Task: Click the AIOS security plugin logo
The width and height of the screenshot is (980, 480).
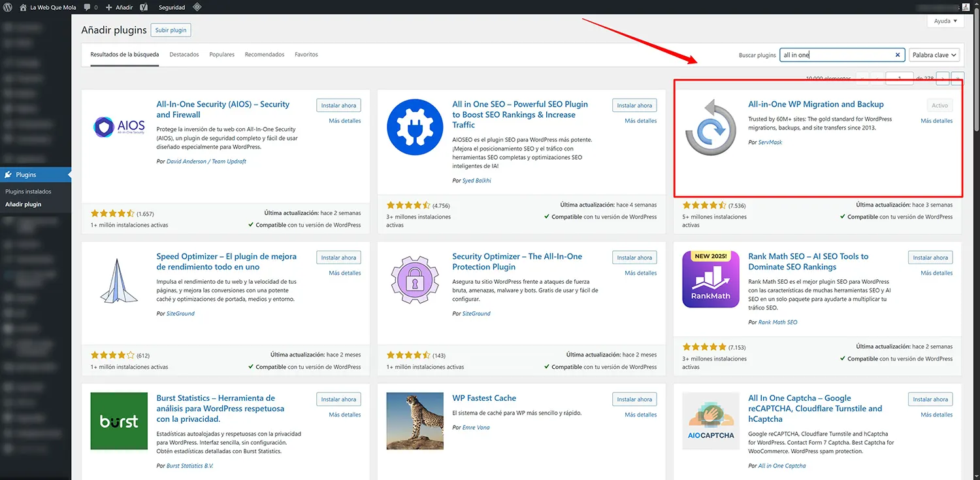Action: 114,127
